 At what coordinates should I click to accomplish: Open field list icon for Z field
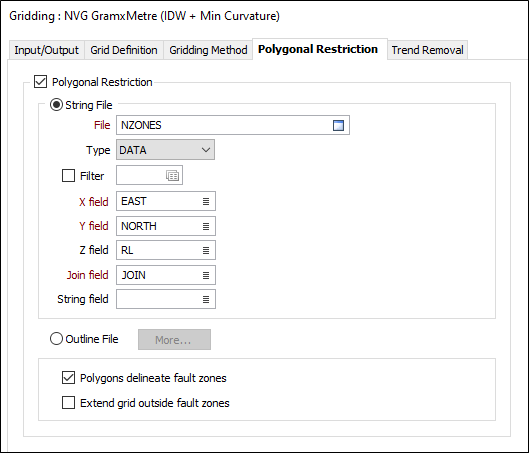[206, 250]
